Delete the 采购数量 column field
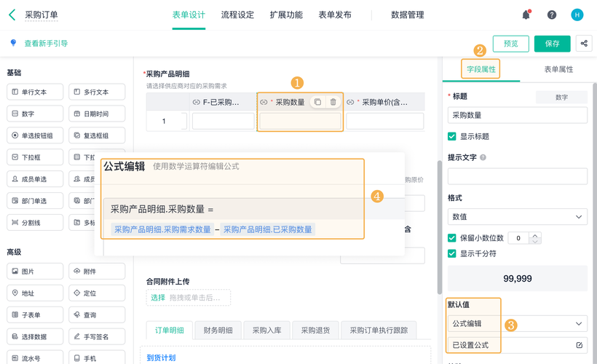The height and width of the screenshot is (364, 597). tap(333, 102)
